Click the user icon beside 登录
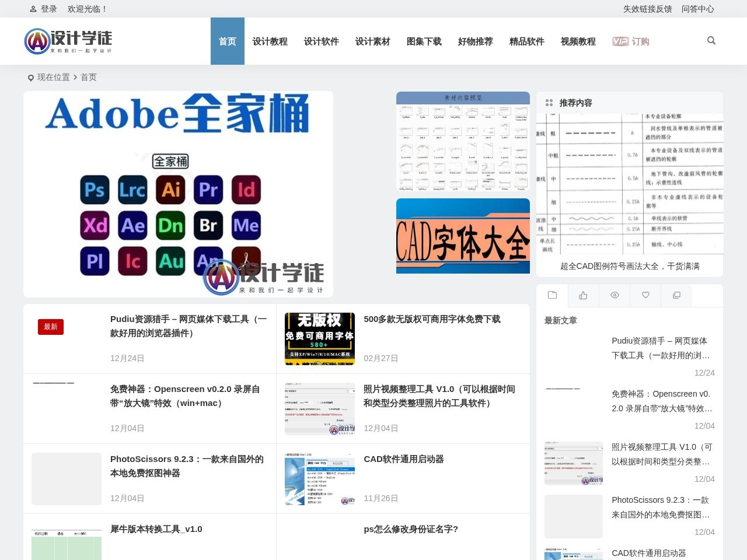The height and width of the screenshot is (560, 747). click(32, 8)
